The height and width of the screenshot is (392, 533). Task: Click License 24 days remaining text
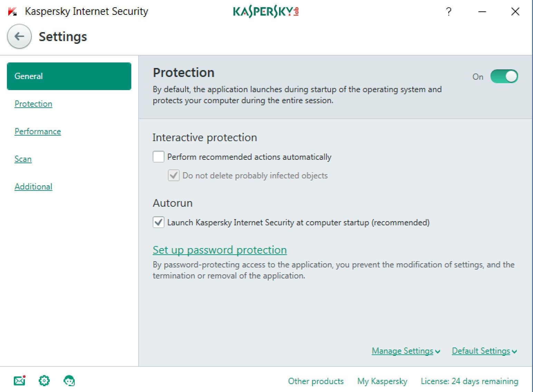tap(469, 381)
